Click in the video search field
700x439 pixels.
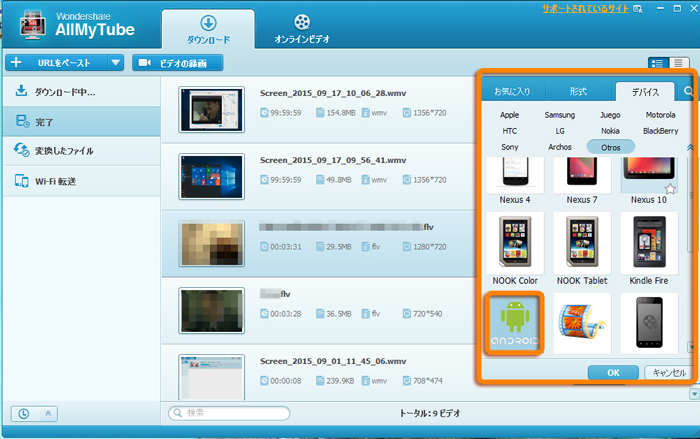229,413
